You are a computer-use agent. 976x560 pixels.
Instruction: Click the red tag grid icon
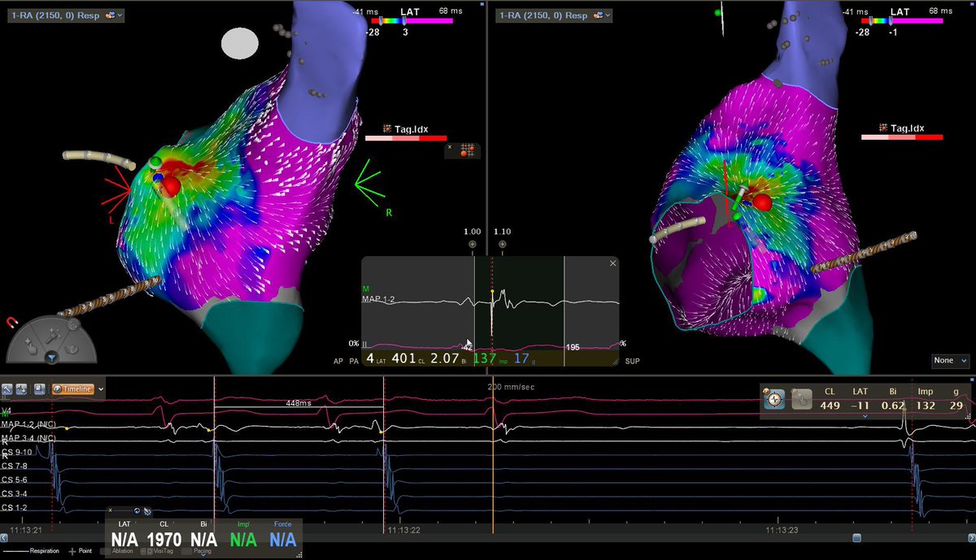coord(467,151)
